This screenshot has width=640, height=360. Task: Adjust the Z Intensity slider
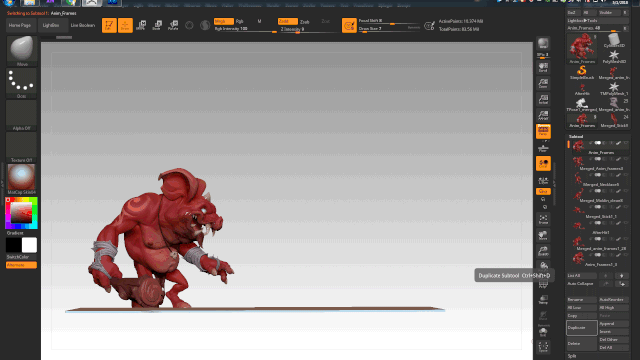click(x=309, y=29)
